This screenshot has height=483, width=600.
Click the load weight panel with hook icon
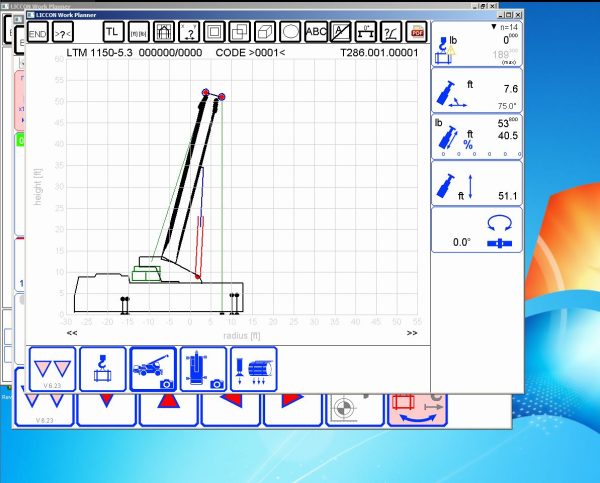pyautogui.click(x=477, y=44)
